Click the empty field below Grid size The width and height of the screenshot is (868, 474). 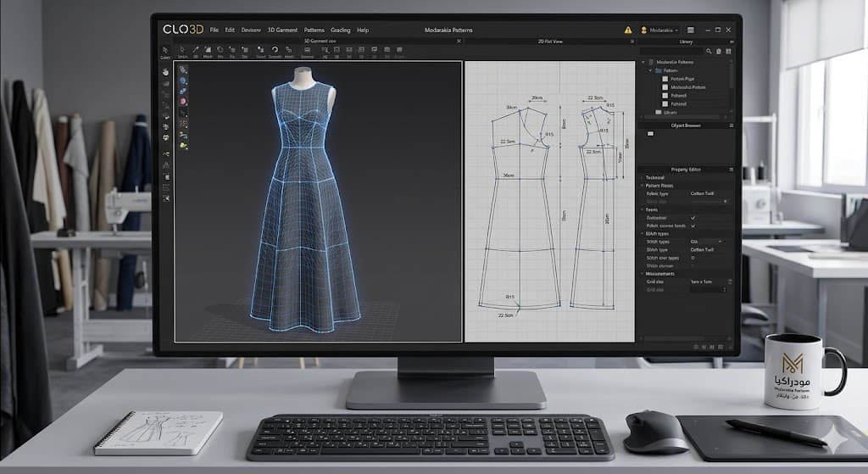[708, 290]
